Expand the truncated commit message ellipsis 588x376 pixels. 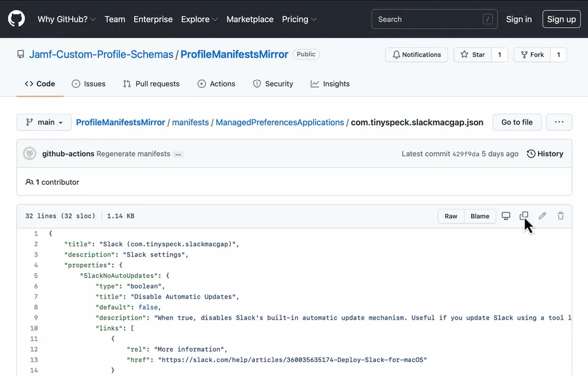(178, 154)
